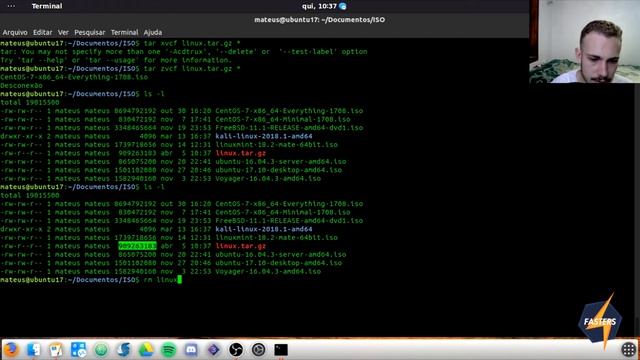The width and height of the screenshot is (640, 360).
Task: Click the 'tar: You may not specify' error line
Action: pos(184,52)
